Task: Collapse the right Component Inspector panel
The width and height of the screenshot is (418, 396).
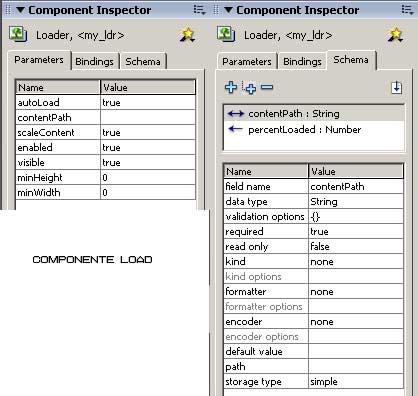Action: 228,10
